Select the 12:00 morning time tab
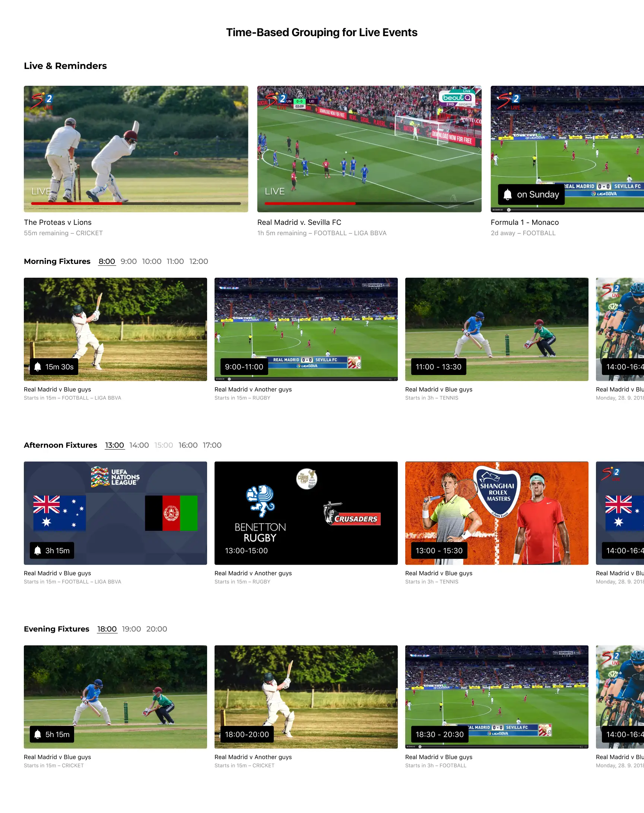The height and width of the screenshot is (813, 644). pos(199,261)
